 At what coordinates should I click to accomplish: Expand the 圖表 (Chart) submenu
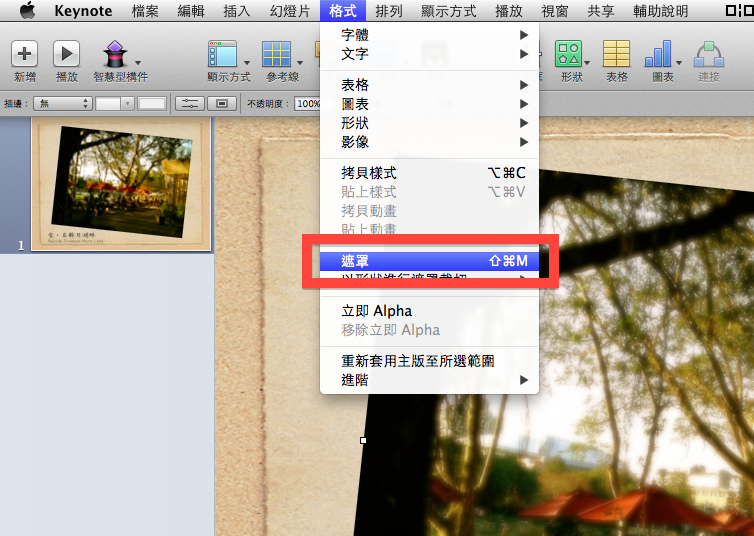click(429, 104)
